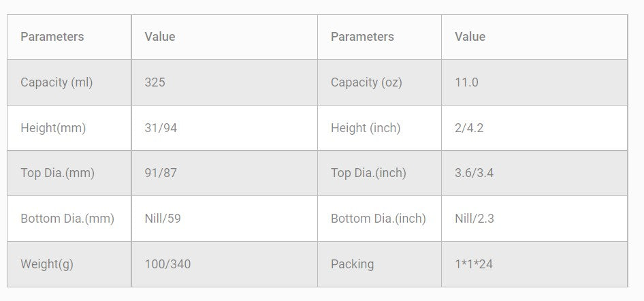Select the 91/87 diameter value

point(161,173)
